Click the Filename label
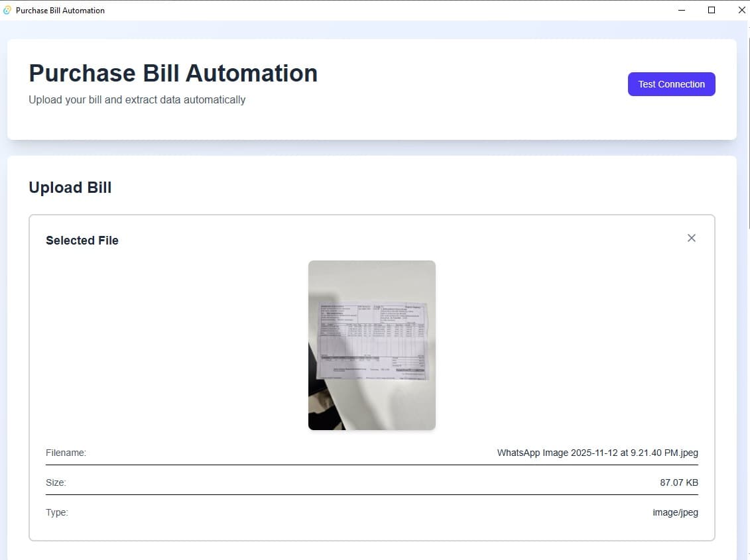The width and height of the screenshot is (750, 560). pyautogui.click(x=66, y=453)
